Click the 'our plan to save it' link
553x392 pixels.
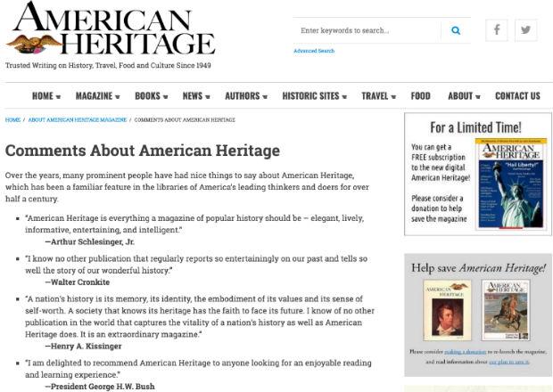tap(509, 362)
